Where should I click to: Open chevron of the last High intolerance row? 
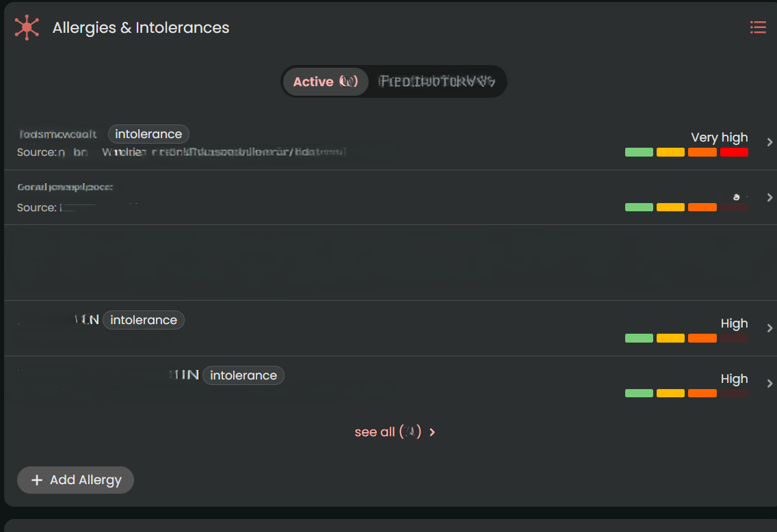(769, 384)
